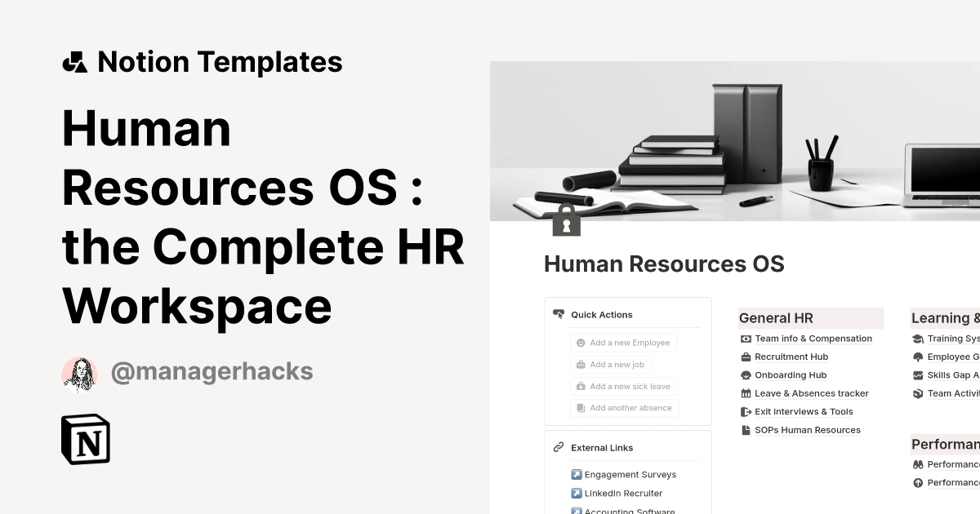The height and width of the screenshot is (514, 980).
Task: Open the Team info & Compensation page
Action: click(813, 338)
